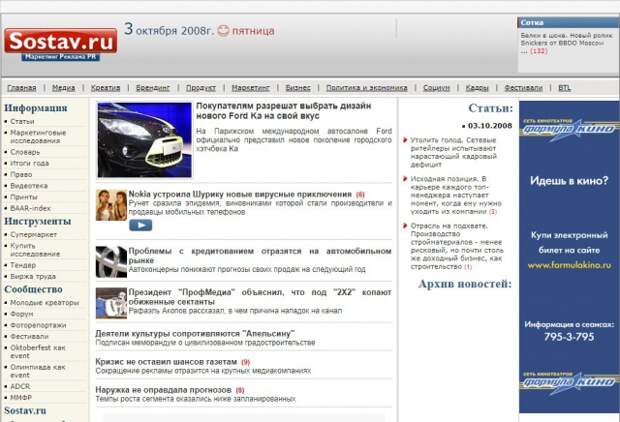Go to the Медиа section
The width and height of the screenshot is (620, 422).
[x=64, y=88]
